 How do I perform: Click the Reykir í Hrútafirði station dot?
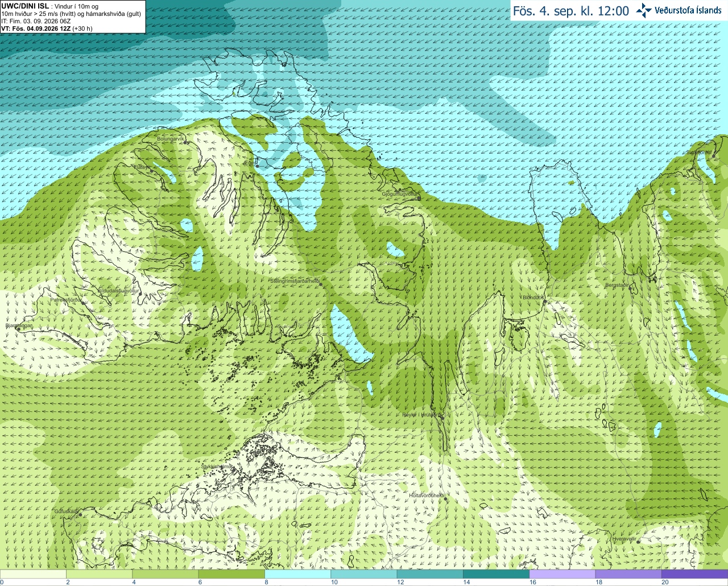coord(442,418)
